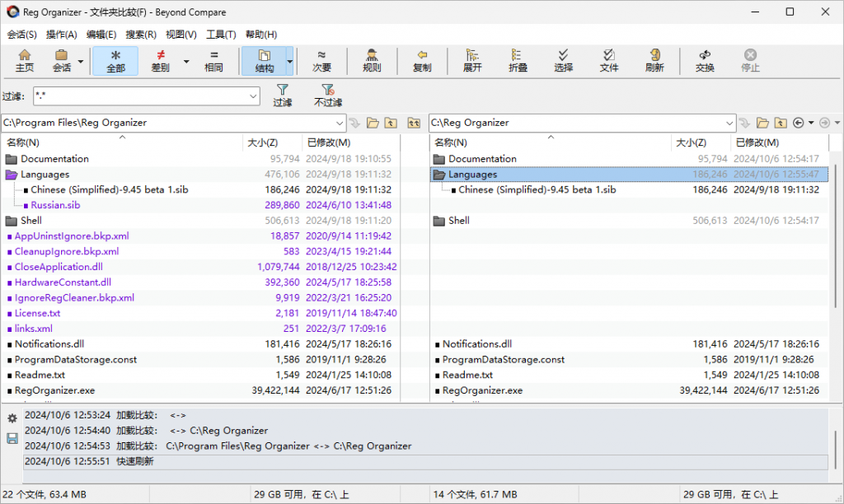Open the 差别 display filter dropdown arrow
844x504 pixels.
pos(186,61)
